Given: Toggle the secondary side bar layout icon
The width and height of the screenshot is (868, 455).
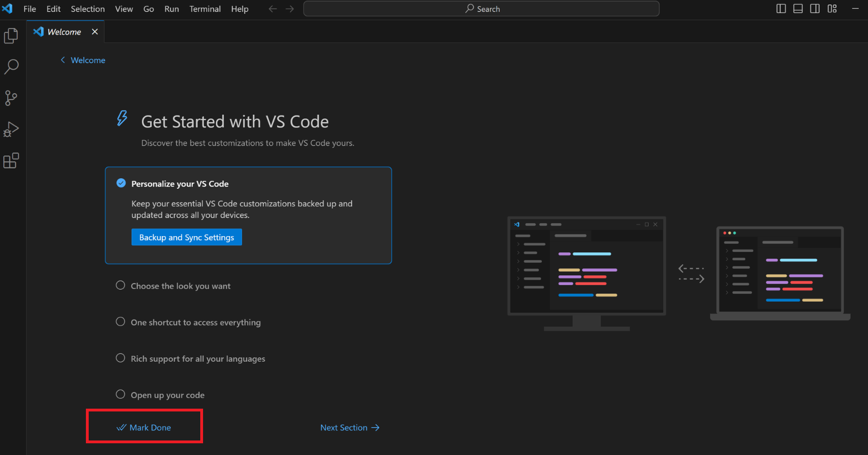Looking at the screenshot, I should pyautogui.click(x=815, y=9).
